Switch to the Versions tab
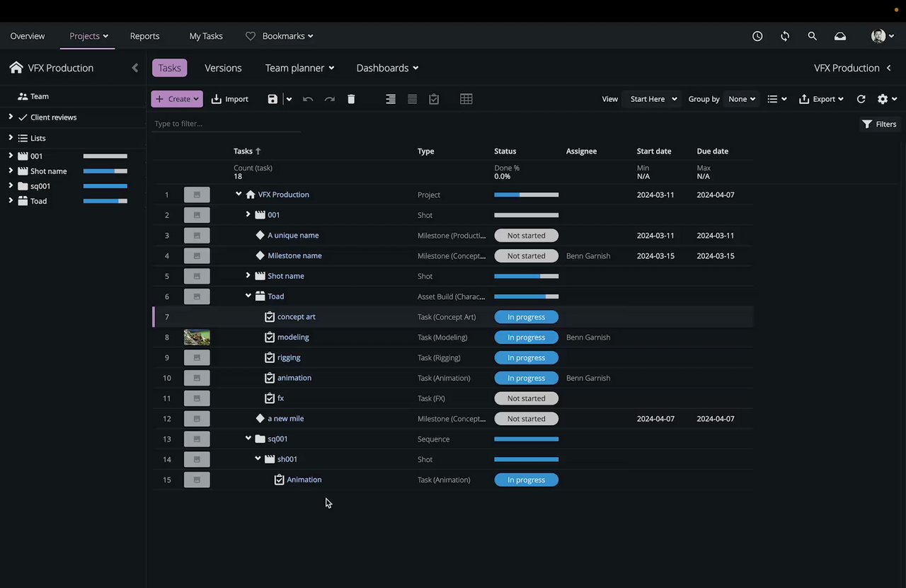906x588 pixels. [223, 68]
